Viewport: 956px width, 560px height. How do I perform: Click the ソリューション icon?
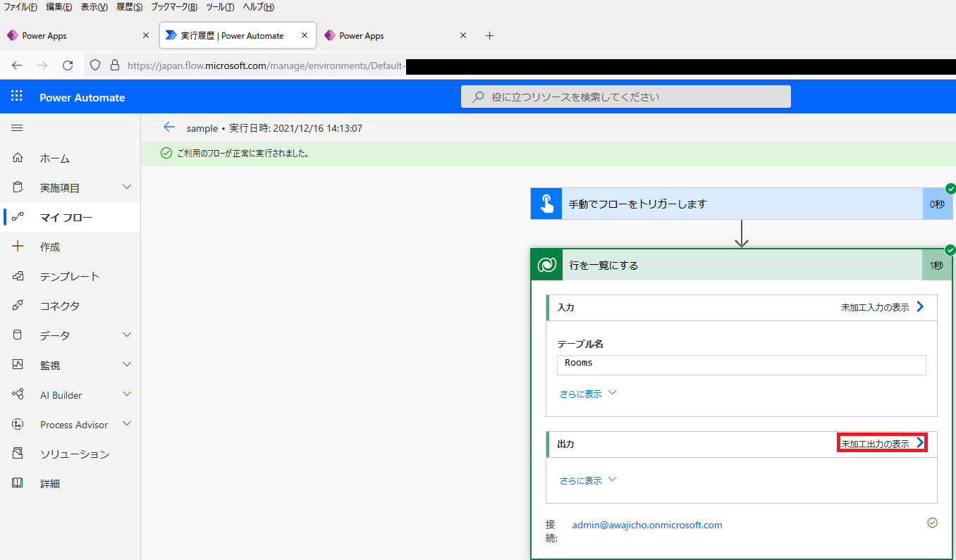[x=18, y=454]
